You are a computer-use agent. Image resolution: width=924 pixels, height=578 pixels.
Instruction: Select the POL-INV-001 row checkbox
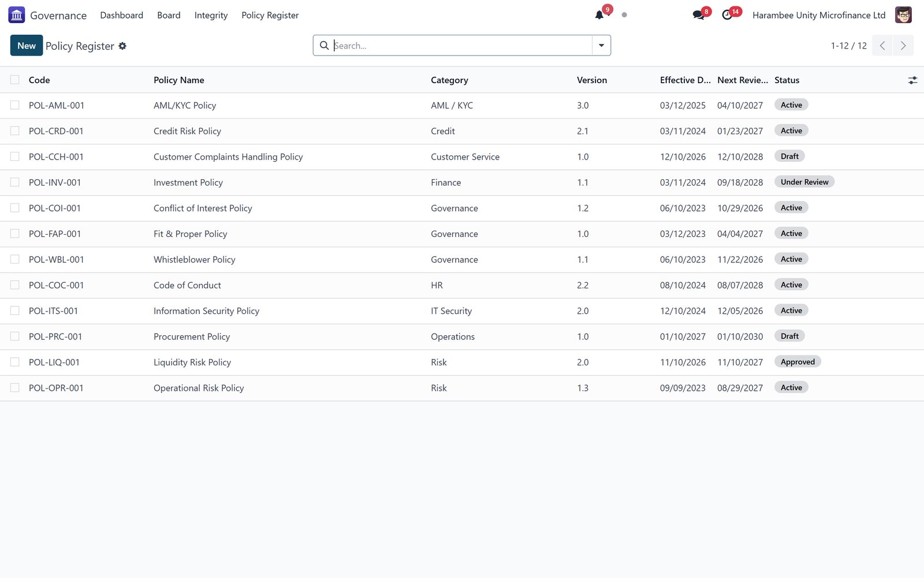click(15, 182)
